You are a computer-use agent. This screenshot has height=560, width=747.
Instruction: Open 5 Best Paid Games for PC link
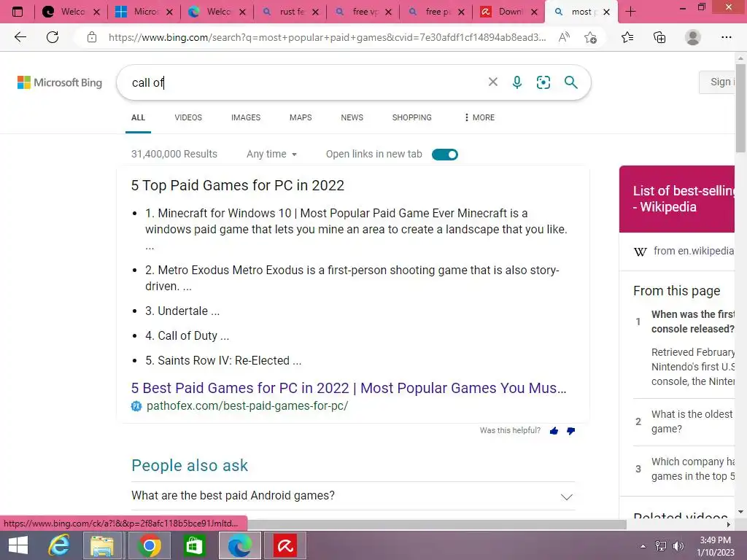coord(349,388)
